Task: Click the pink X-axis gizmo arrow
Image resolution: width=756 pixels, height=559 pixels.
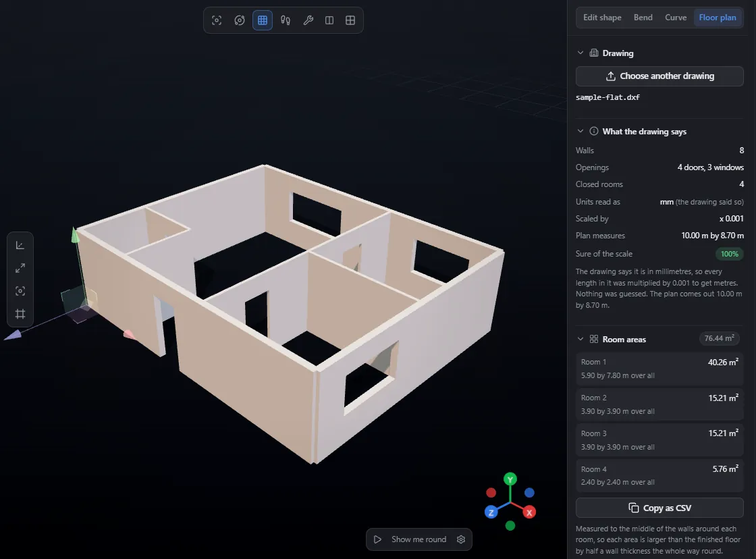Action: click(128, 334)
